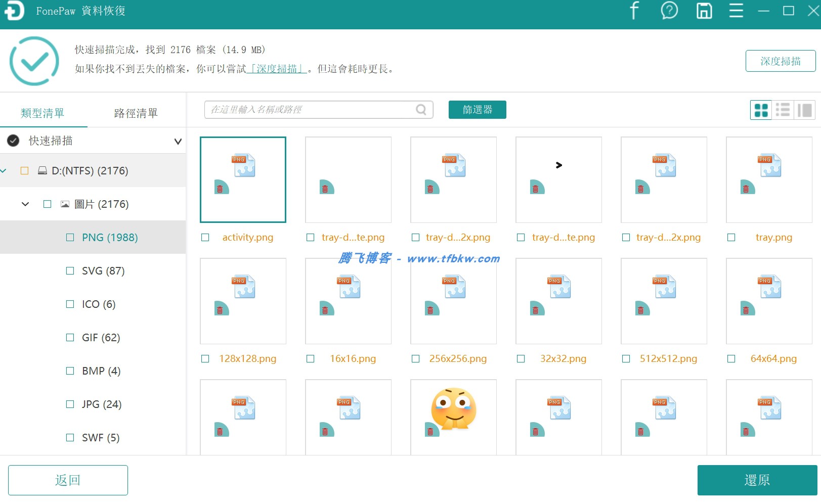This screenshot has width=821, height=504.
Task: Collapse the D:(NTFS) tree expander
Action: pyautogui.click(x=4, y=170)
